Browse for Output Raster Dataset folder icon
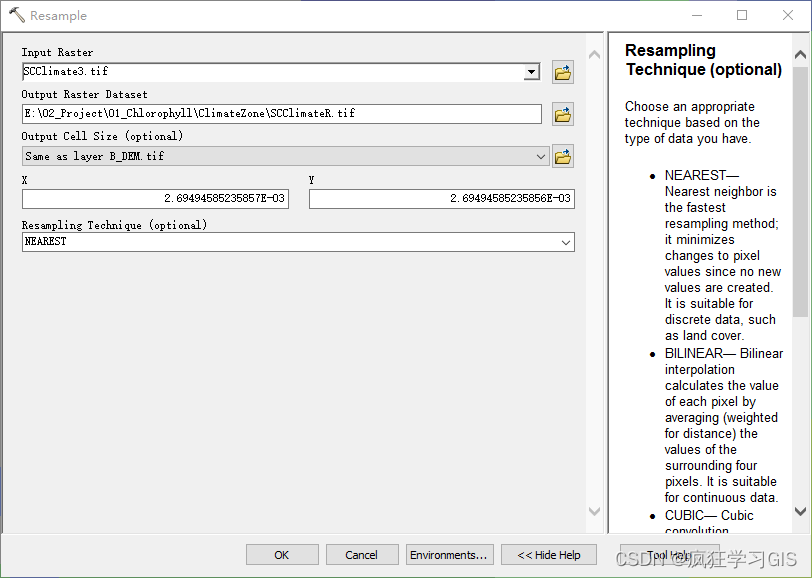 [562, 114]
